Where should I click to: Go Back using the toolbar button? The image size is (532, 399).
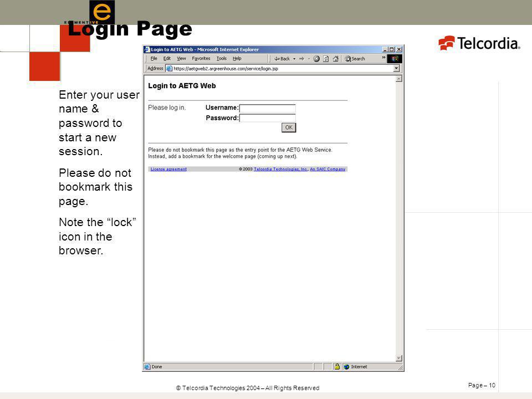pyautogui.click(x=282, y=59)
